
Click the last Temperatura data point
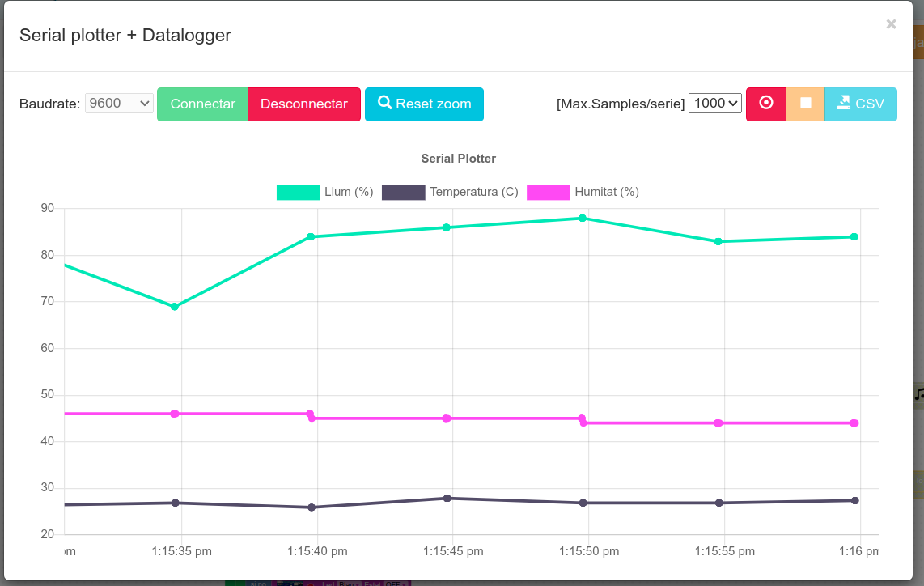(x=854, y=500)
